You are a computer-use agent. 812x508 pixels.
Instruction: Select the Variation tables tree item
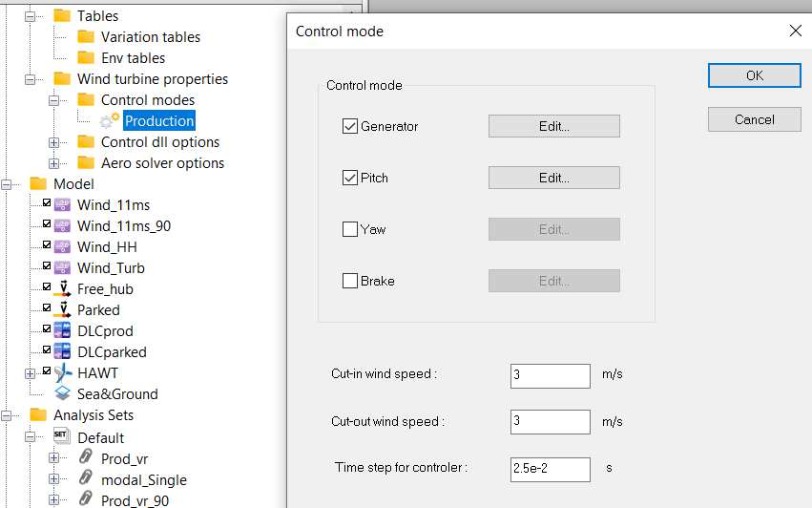click(x=150, y=37)
